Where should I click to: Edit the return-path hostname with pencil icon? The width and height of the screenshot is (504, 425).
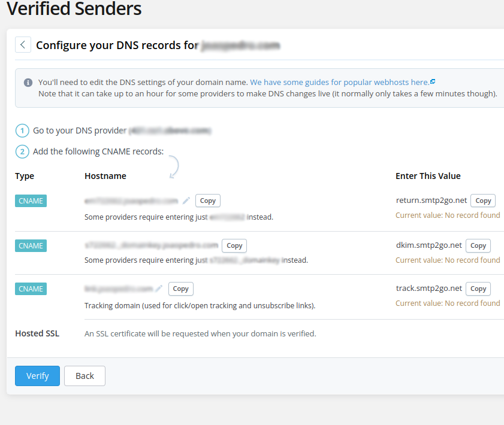click(x=186, y=201)
